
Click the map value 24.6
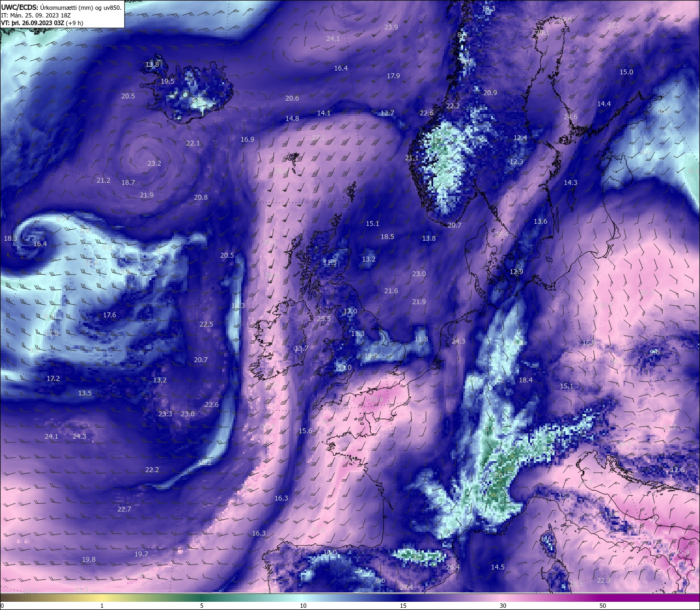coord(570,117)
